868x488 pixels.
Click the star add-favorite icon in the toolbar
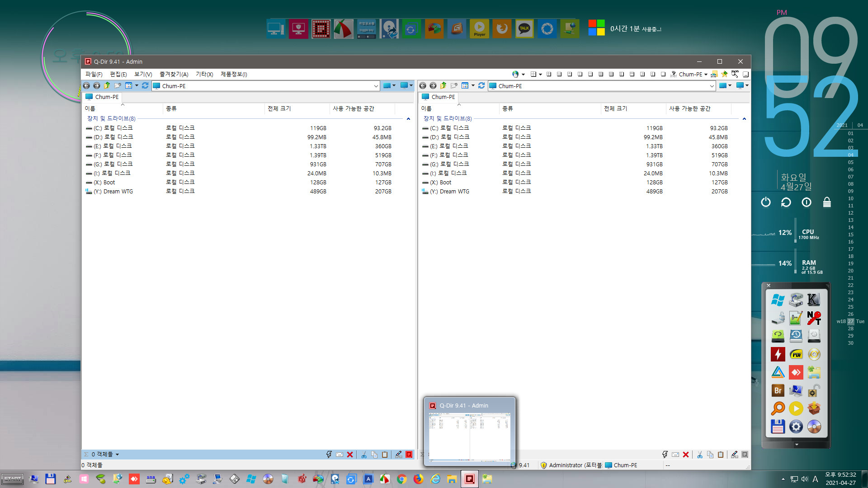click(724, 74)
